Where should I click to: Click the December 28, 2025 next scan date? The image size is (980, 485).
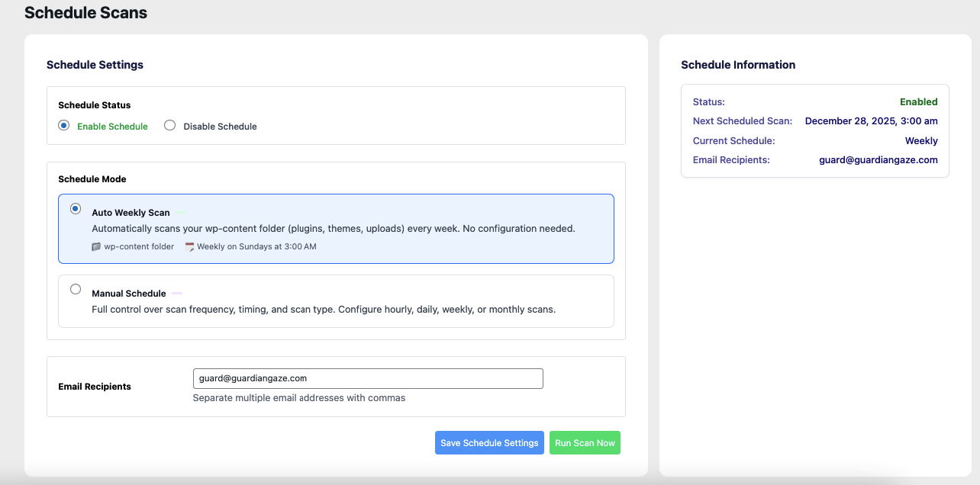tap(871, 121)
